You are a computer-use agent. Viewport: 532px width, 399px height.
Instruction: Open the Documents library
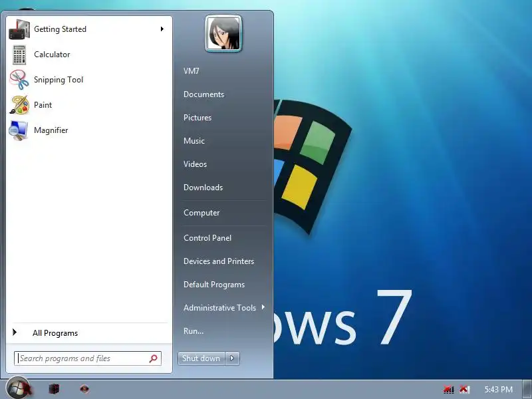click(224, 94)
